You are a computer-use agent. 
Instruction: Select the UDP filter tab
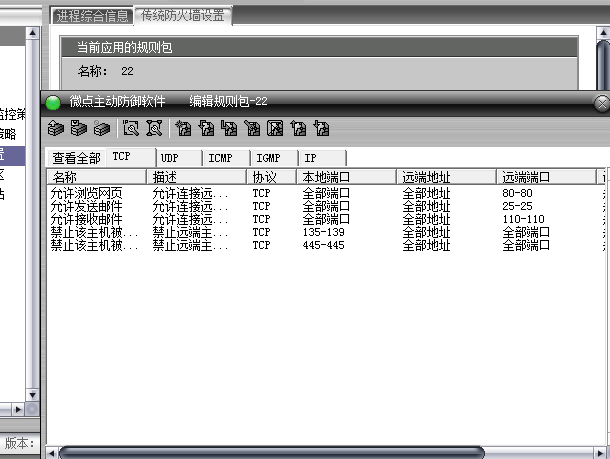(x=179, y=158)
